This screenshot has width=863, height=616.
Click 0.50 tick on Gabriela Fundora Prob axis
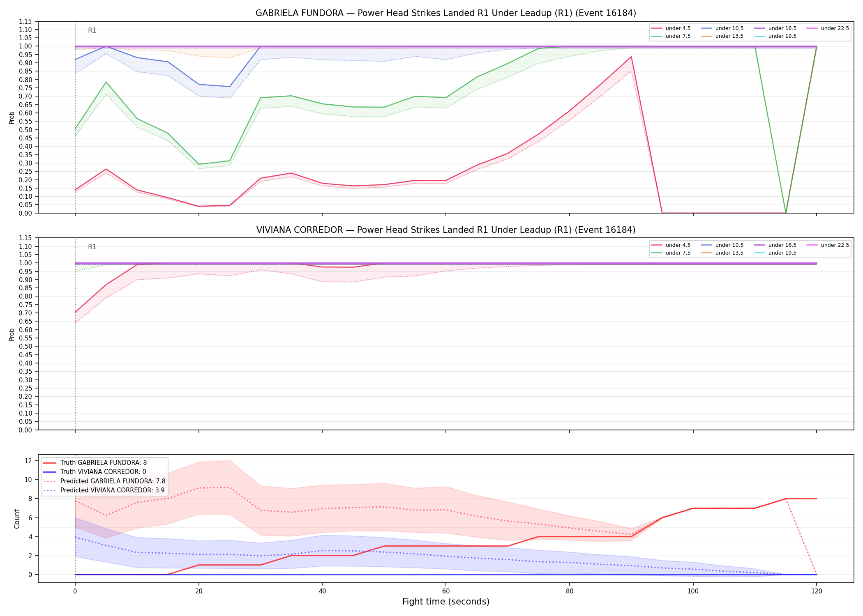[25, 130]
